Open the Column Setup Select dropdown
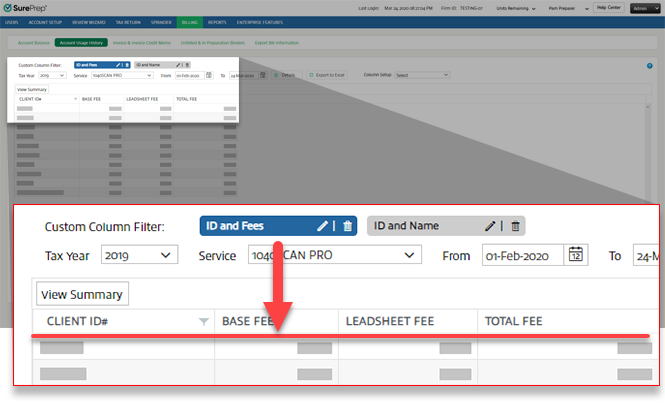The width and height of the screenshot is (665, 407). [x=422, y=75]
